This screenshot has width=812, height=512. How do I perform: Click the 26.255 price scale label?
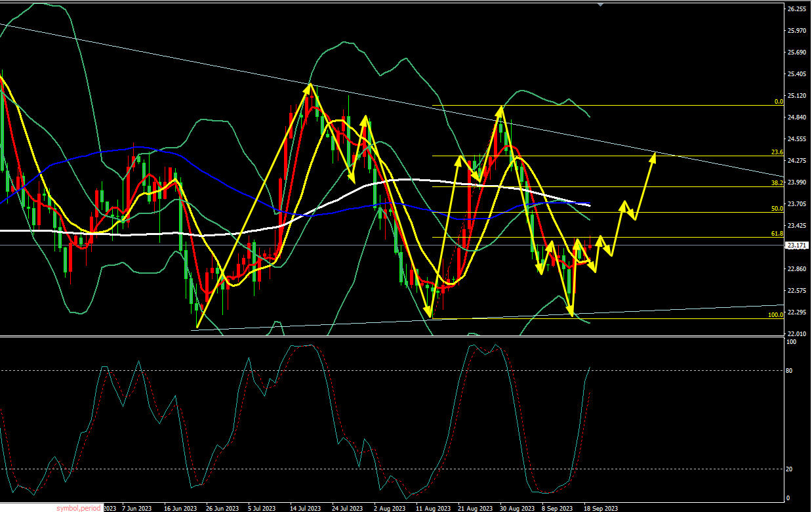point(796,9)
